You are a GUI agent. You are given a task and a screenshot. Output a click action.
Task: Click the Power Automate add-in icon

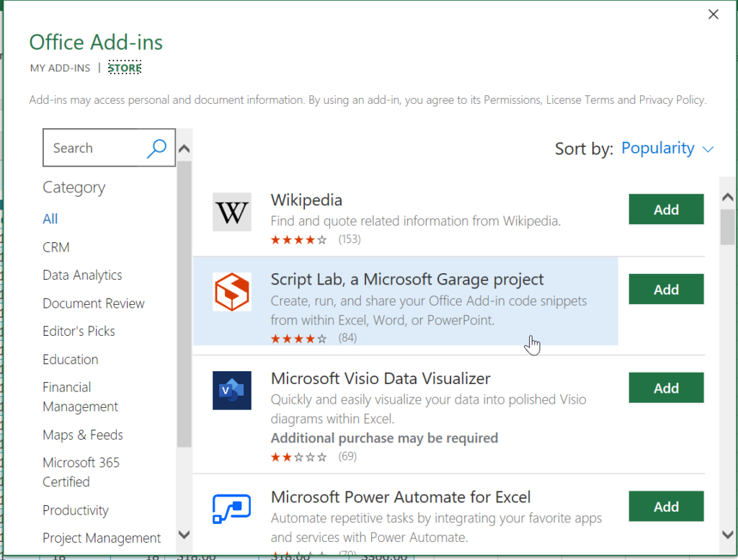coord(232,509)
